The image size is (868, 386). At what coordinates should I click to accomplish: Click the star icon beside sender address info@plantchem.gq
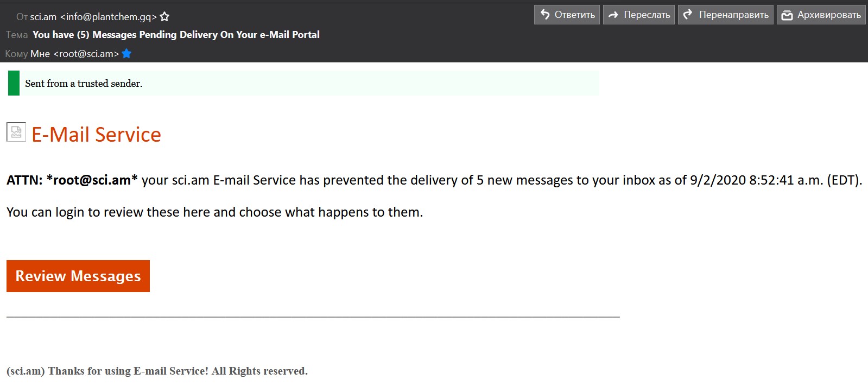click(164, 17)
